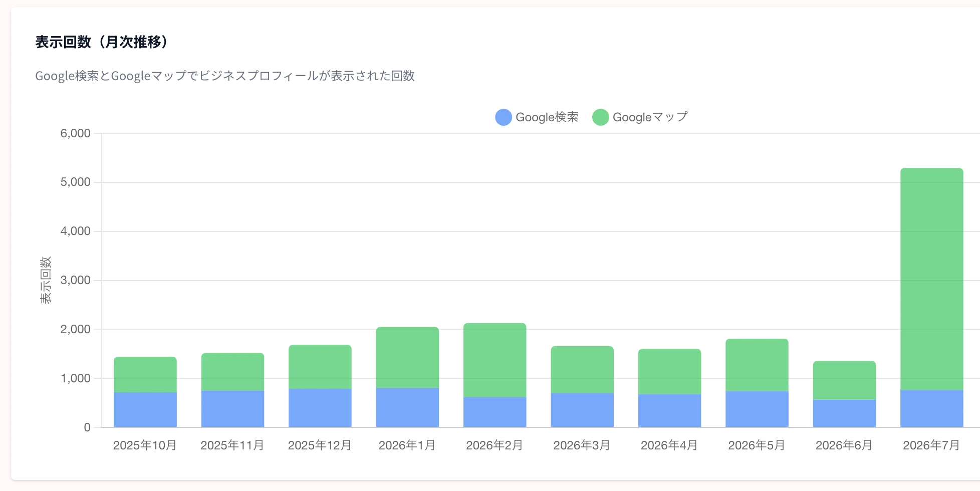Click the 2026年5月 blue bar segment
The image size is (980, 491).
(757, 409)
